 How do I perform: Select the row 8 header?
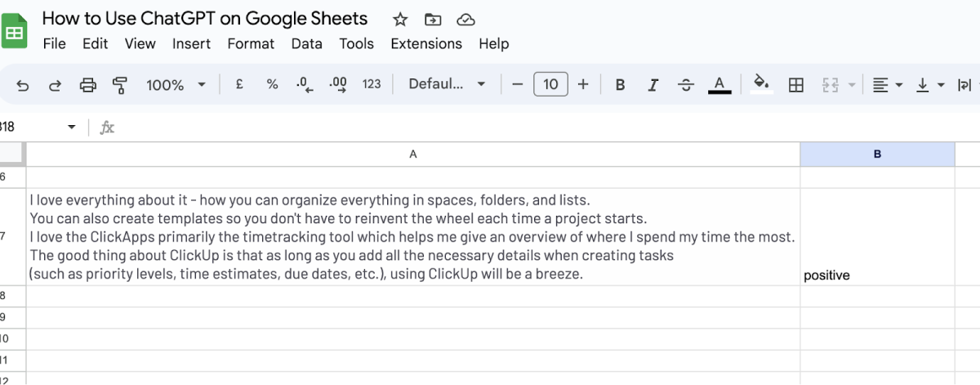click(x=12, y=296)
